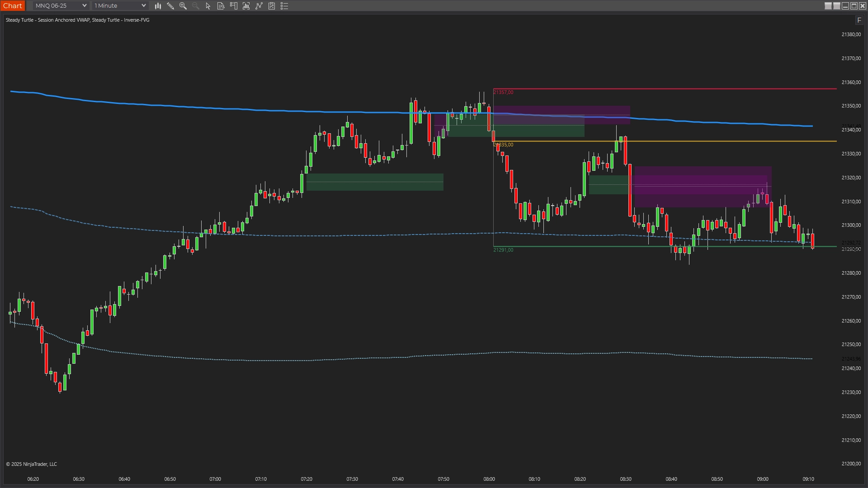Select the large purple Inverse-FVG zone near 08:40

coord(703,187)
